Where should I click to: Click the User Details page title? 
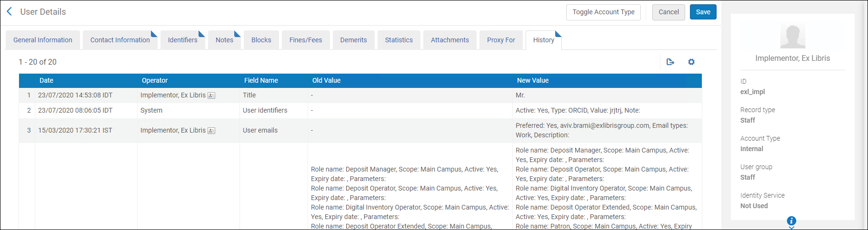click(43, 12)
